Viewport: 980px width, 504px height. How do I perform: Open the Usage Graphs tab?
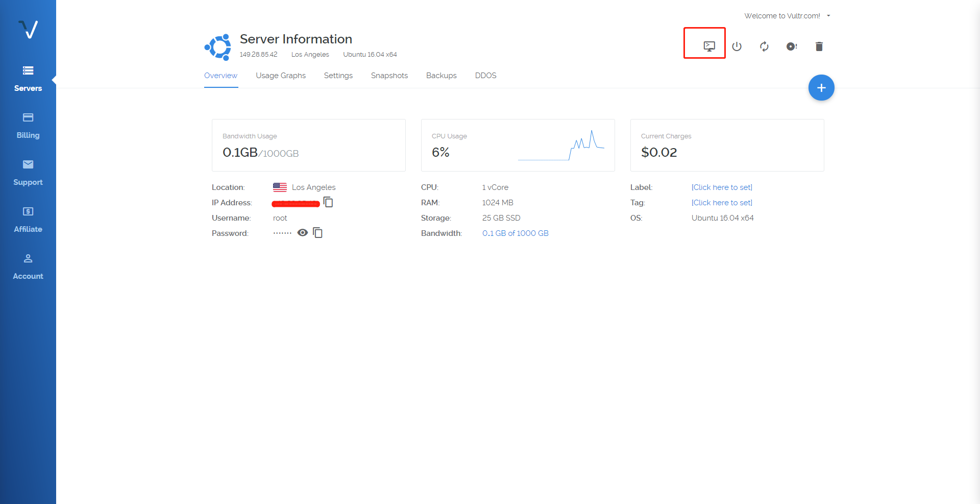(281, 76)
